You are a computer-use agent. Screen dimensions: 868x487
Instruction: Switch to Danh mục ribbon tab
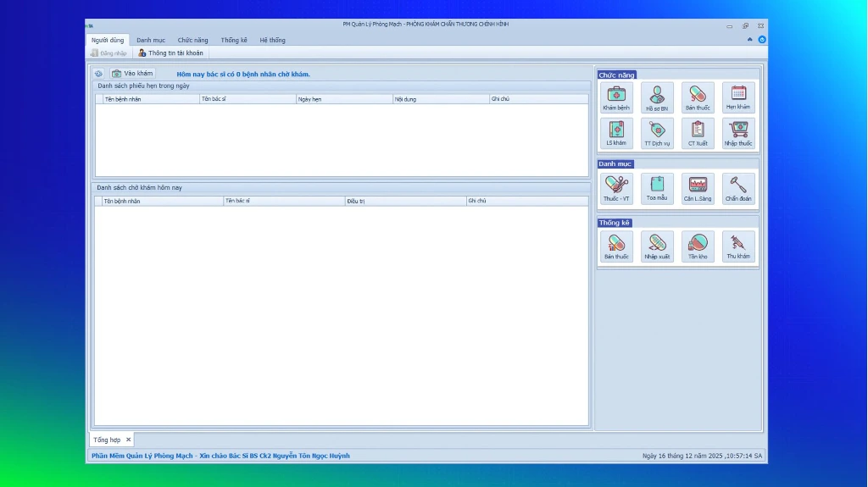(x=151, y=40)
